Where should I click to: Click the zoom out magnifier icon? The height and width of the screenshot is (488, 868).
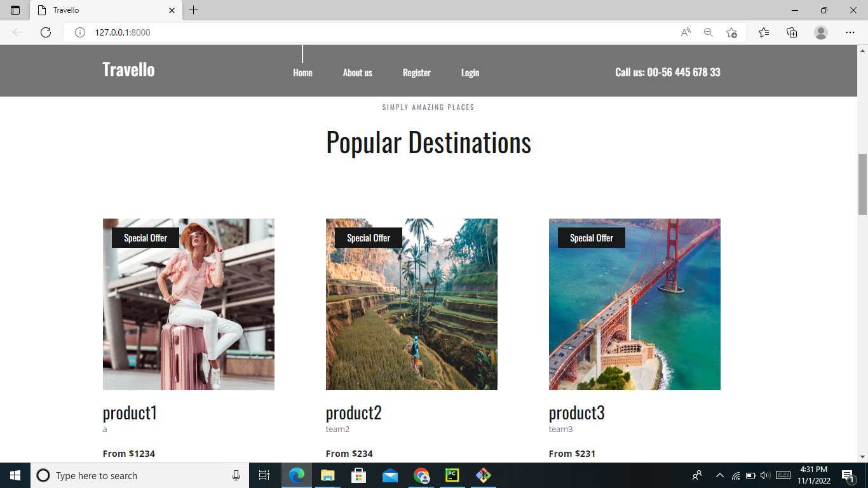[708, 32]
